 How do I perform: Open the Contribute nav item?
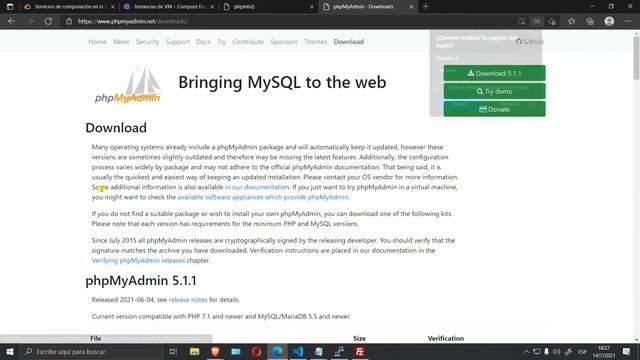(248, 42)
